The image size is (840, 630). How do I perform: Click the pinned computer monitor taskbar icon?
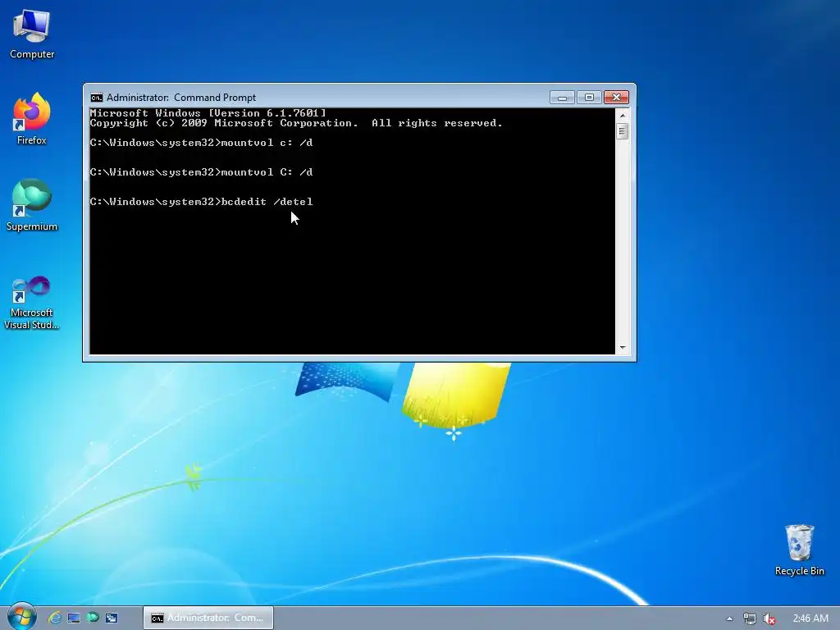(73, 618)
